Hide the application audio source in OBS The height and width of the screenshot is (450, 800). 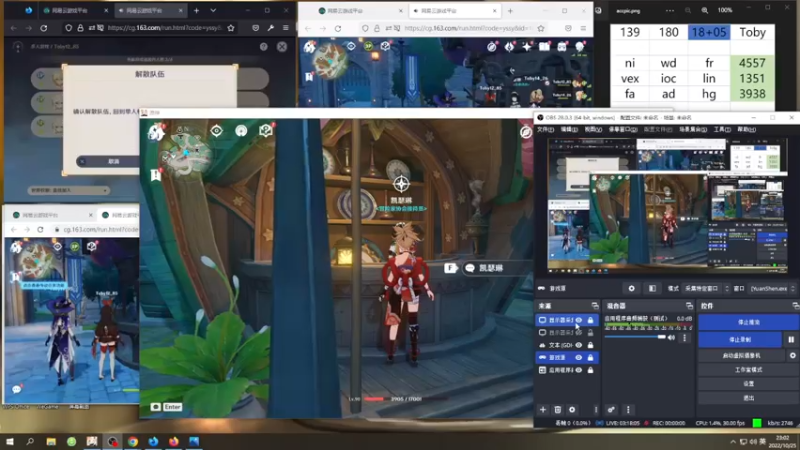pyautogui.click(x=579, y=370)
